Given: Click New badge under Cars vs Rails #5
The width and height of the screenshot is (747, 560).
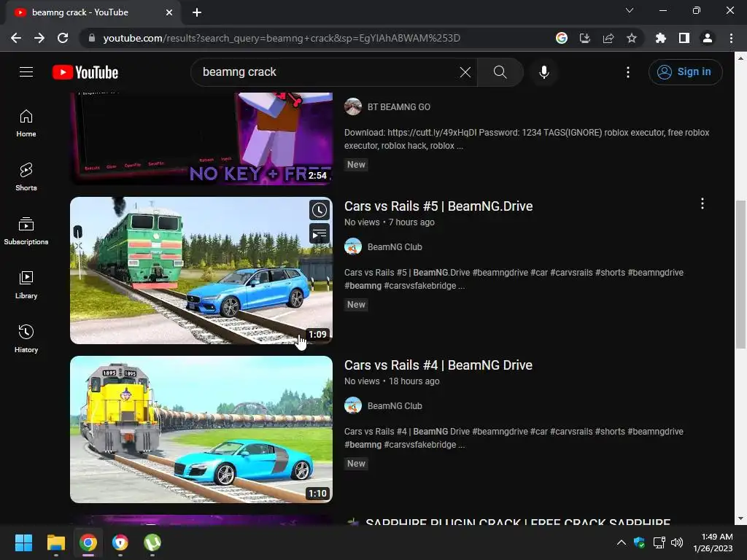Looking at the screenshot, I should click(356, 305).
